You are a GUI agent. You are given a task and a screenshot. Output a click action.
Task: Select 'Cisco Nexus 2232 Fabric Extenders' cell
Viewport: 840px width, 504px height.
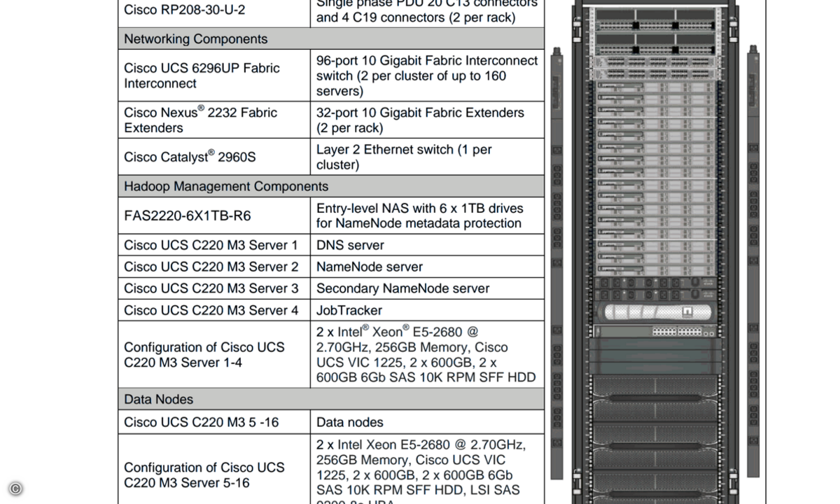pyautogui.click(x=214, y=120)
